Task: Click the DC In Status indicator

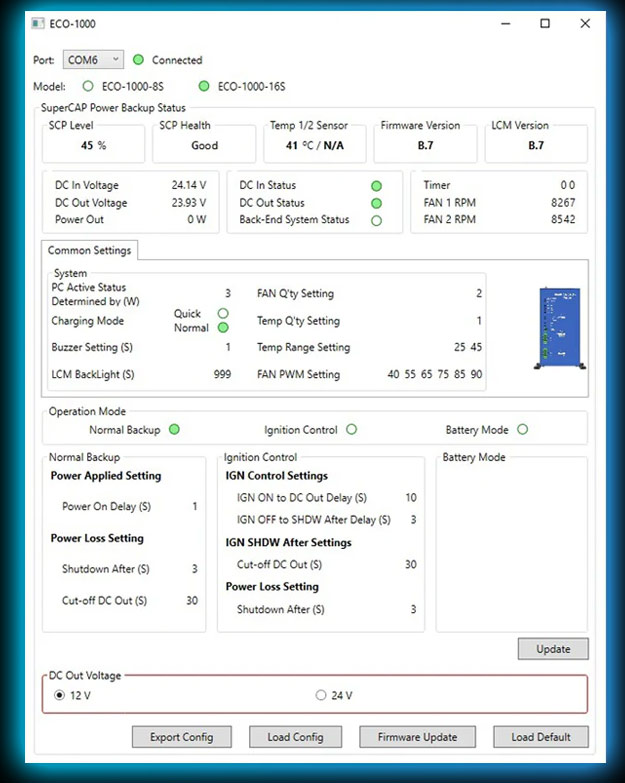Action: 376,186
